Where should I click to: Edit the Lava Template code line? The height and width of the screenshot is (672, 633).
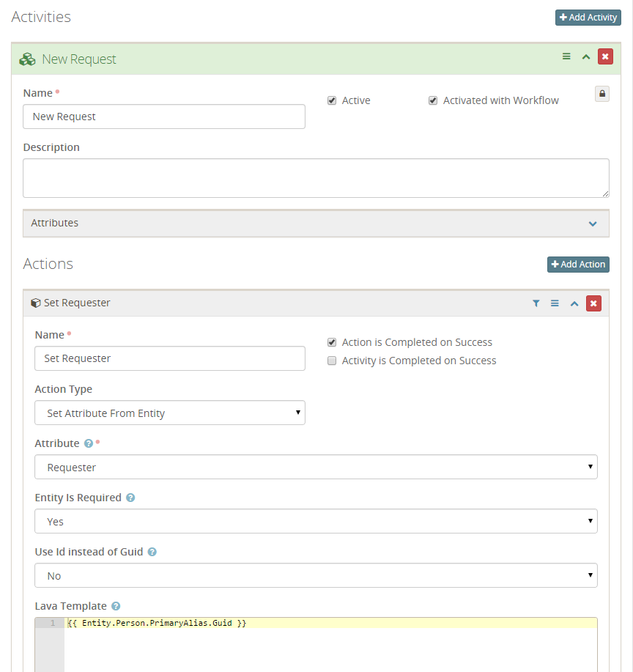pyautogui.click(x=220, y=623)
